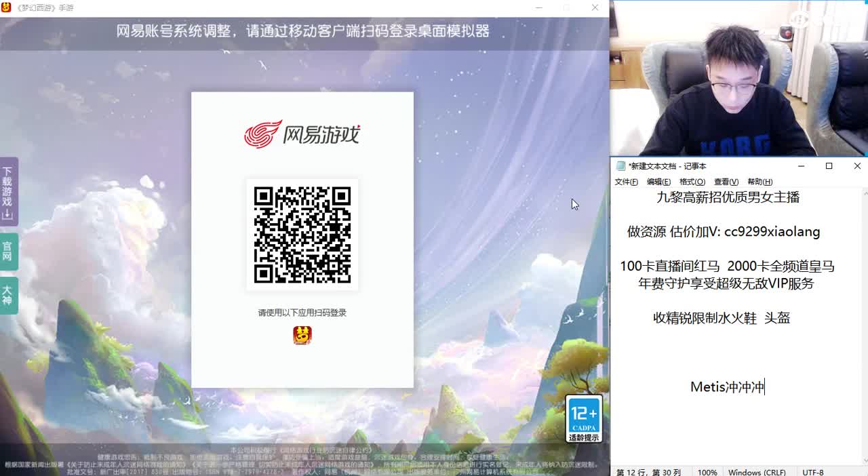Close the 梦幻西游 game window
The image size is (868, 476).
595,7
